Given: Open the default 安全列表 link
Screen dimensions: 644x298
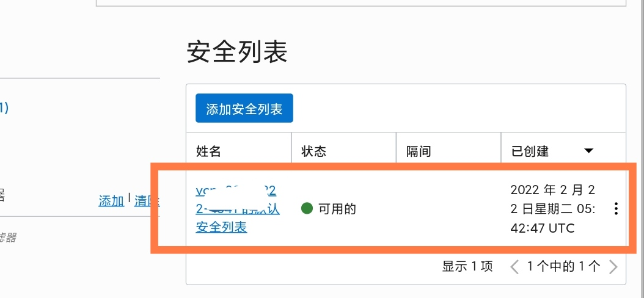Looking at the screenshot, I should click(221, 227).
